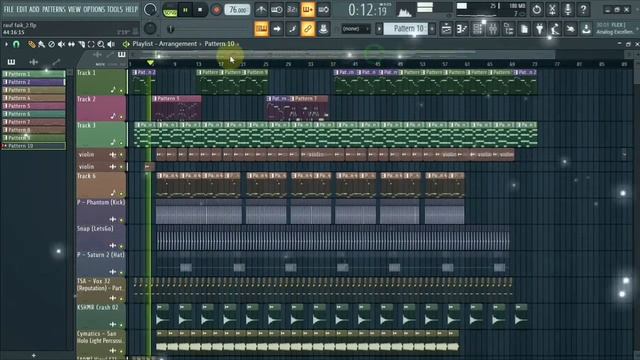Click the Track 3 header label

coord(86,126)
